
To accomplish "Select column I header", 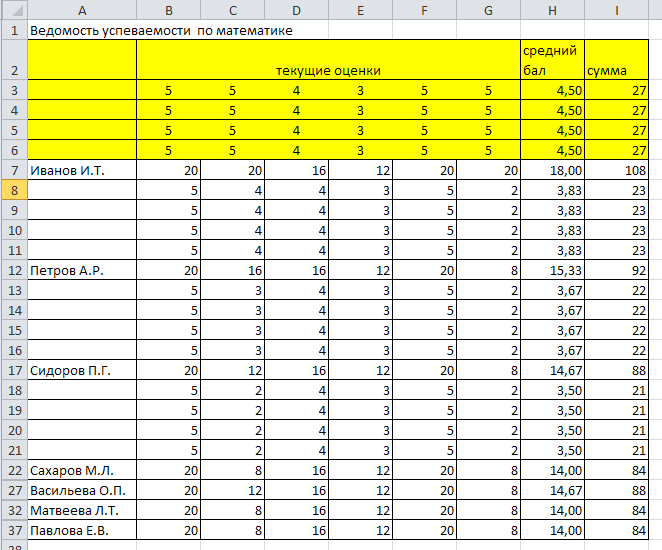I will (x=617, y=10).
